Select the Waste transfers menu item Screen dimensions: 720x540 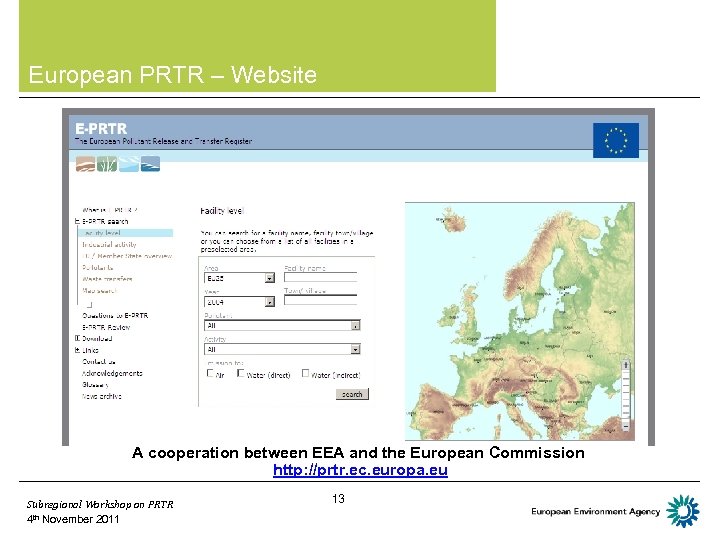click(107, 279)
